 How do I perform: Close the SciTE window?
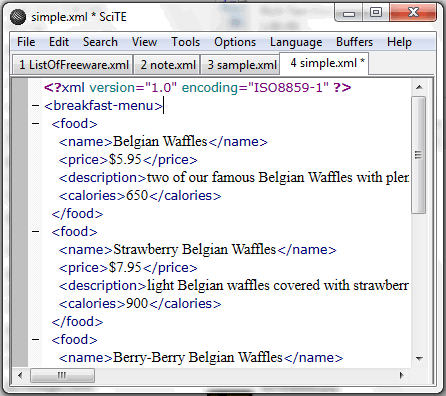tap(413, 13)
